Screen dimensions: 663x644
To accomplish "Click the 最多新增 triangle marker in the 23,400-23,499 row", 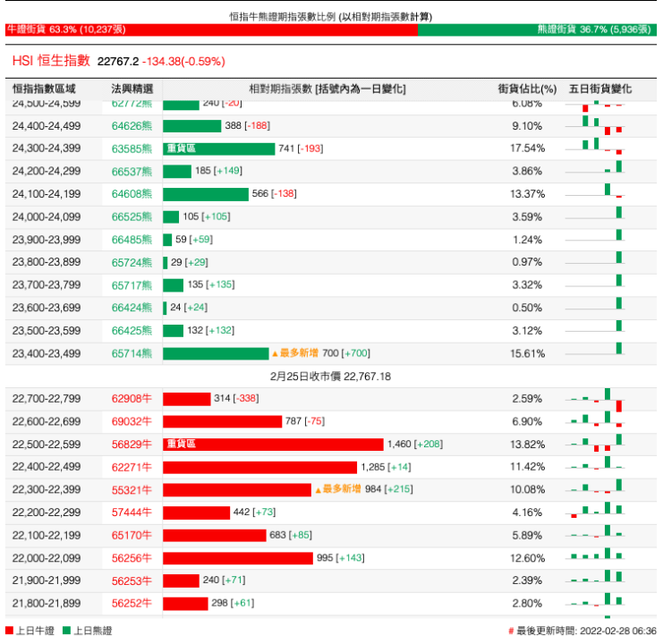I will 276,354.
